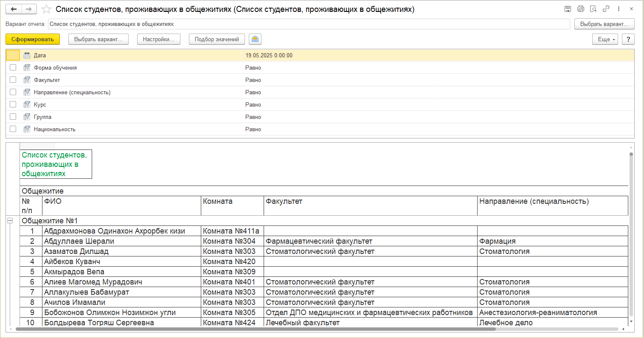Click the date value 19.05.2025 0:00:00

click(269, 55)
